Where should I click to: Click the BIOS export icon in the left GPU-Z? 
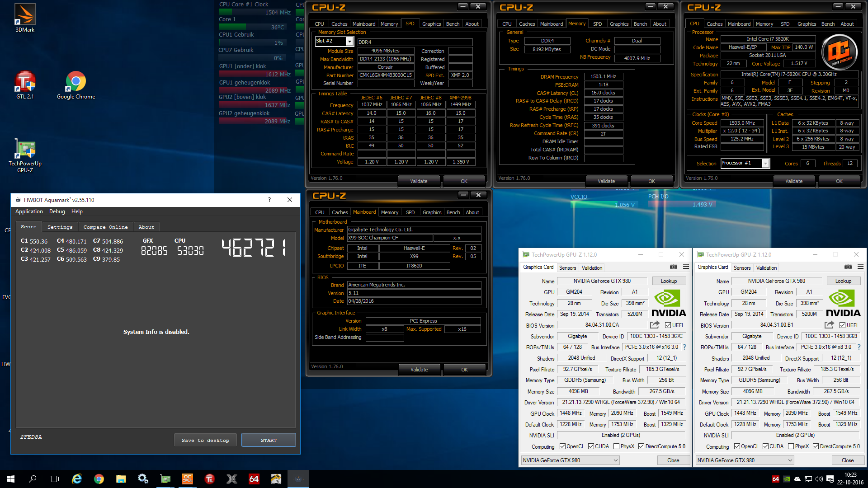(655, 325)
